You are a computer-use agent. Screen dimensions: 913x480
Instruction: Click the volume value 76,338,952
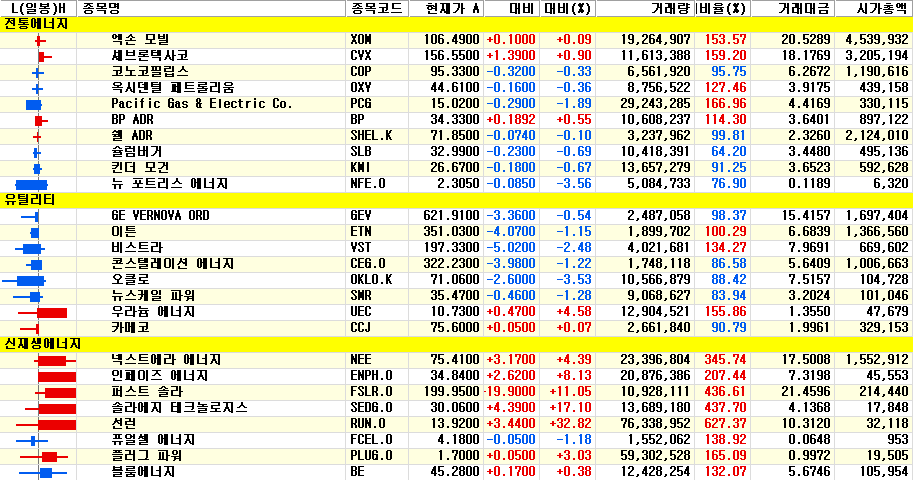click(655, 423)
